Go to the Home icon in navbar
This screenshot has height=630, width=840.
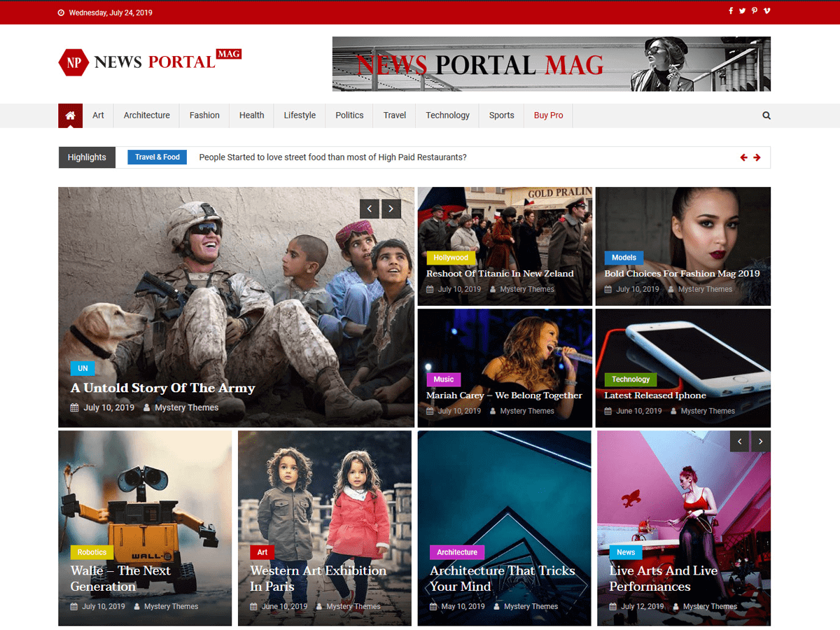pos(70,115)
